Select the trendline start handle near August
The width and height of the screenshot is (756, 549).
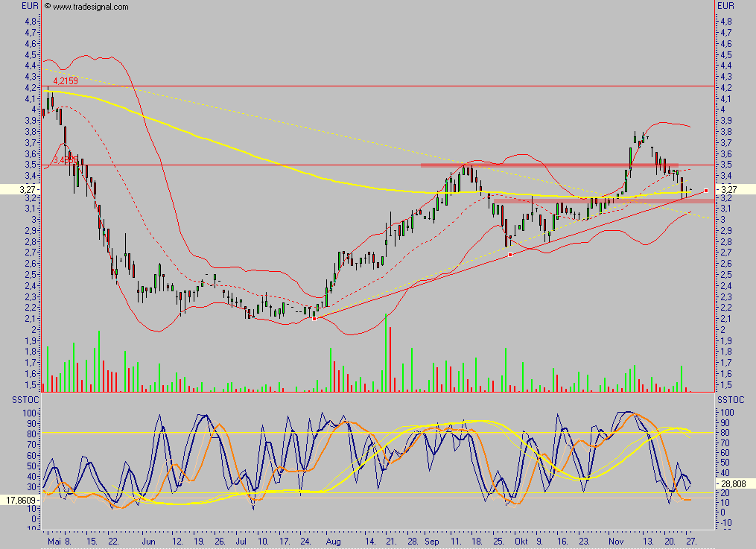[314, 318]
